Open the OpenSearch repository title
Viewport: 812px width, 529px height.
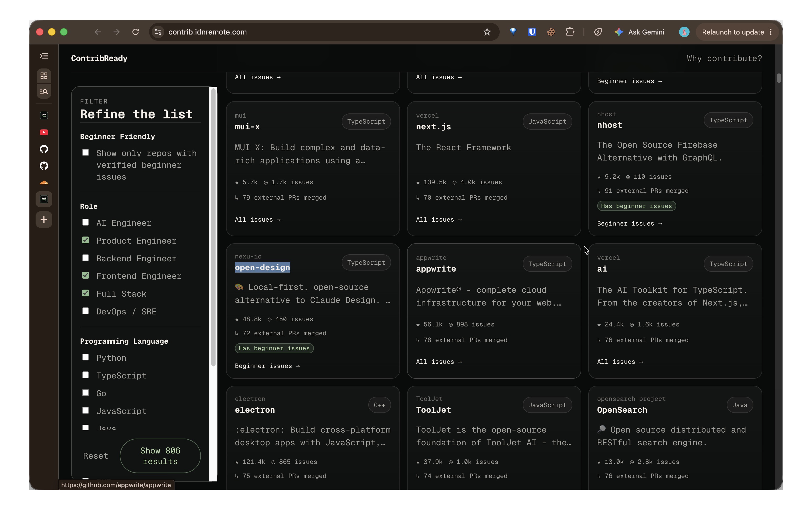click(622, 410)
